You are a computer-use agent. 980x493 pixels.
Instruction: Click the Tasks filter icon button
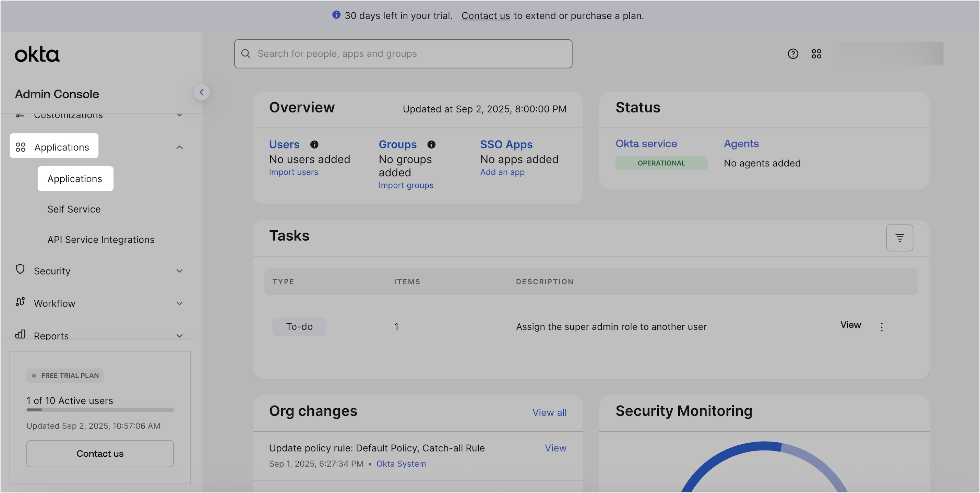point(899,238)
